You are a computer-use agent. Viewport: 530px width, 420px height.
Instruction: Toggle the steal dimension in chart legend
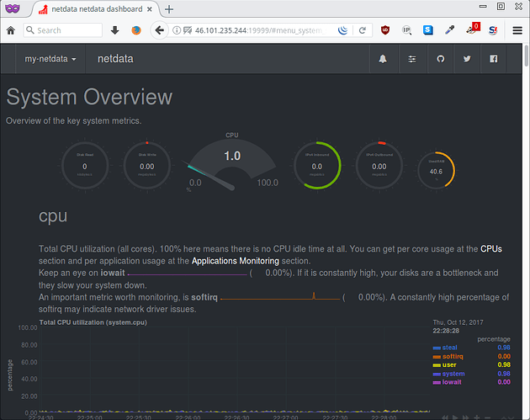point(450,348)
